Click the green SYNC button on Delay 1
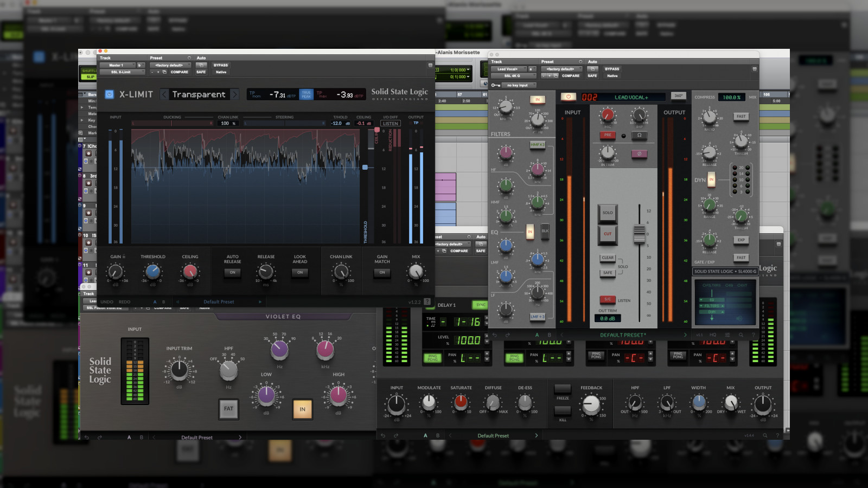Image resolution: width=868 pixels, height=488 pixels. 480,305
